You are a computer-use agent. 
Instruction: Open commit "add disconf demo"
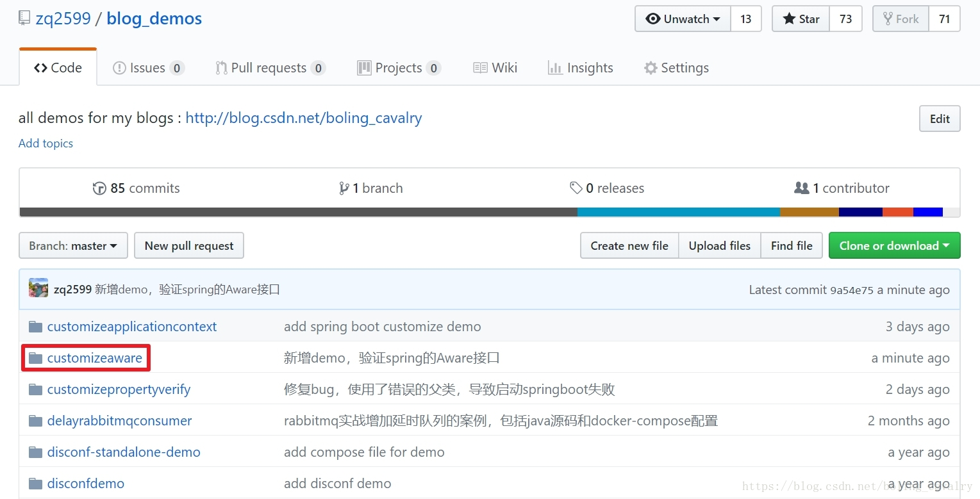pyautogui.click(x=338, y=484)
